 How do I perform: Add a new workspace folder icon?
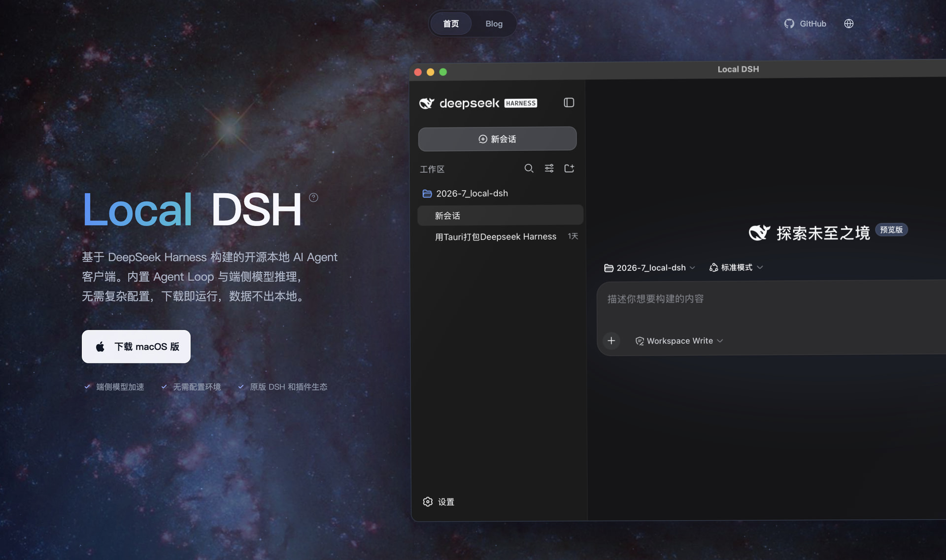pyautogui.click(x=569, y=168)
